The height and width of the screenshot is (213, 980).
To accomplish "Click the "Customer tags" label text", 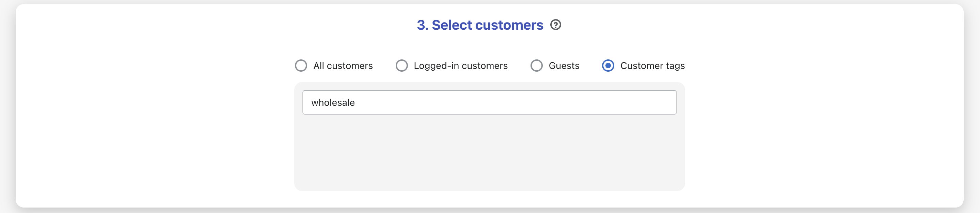I will (652, 66).
